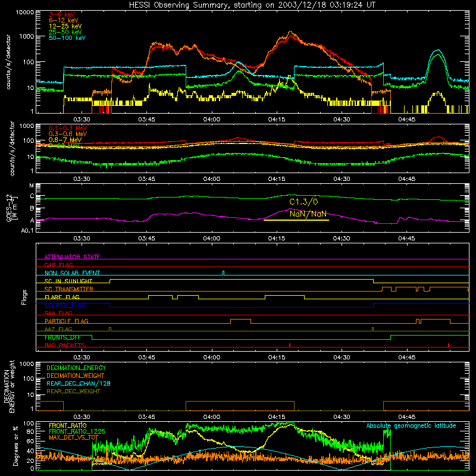Click the 0.1-0.3 MeV legend label
The image size is (476, 476).
(68, 128)
